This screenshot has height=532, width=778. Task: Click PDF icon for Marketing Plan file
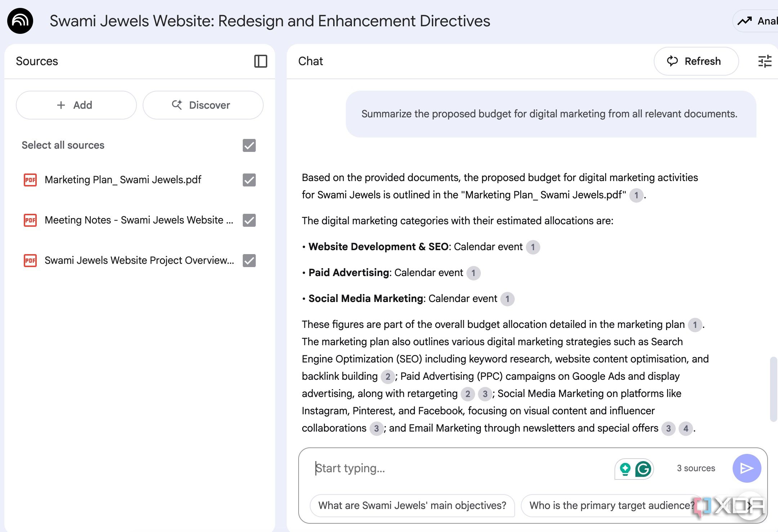coord(30,180)
